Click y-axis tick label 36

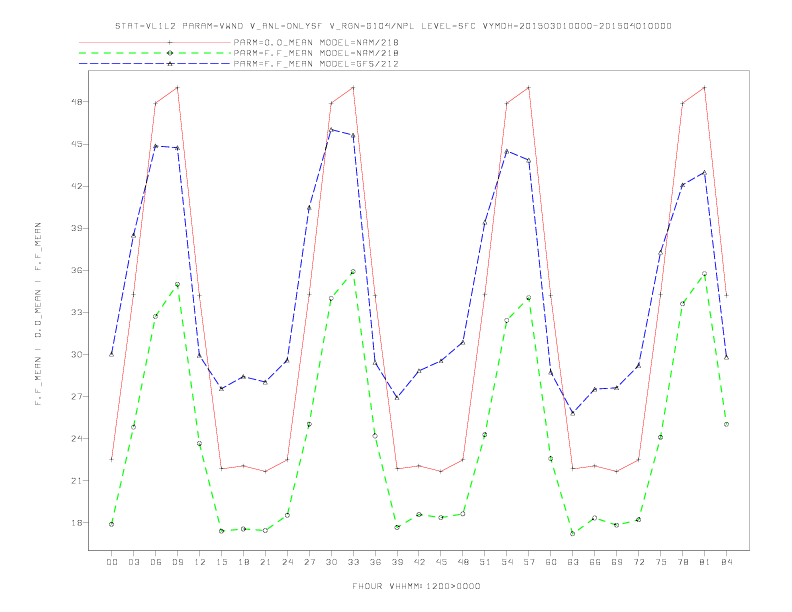click(x=79, y=270)
